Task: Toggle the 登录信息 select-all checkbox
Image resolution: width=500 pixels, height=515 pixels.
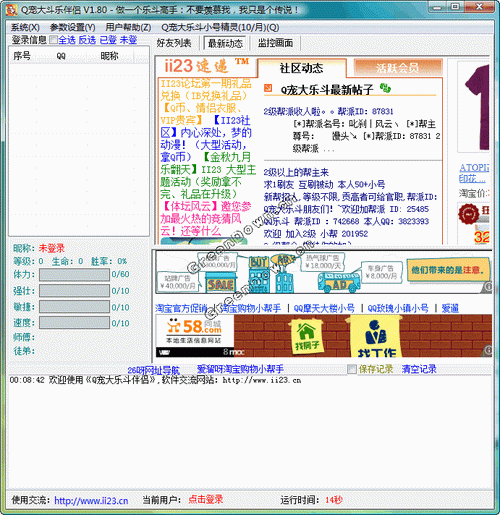Action: [53, 40]
